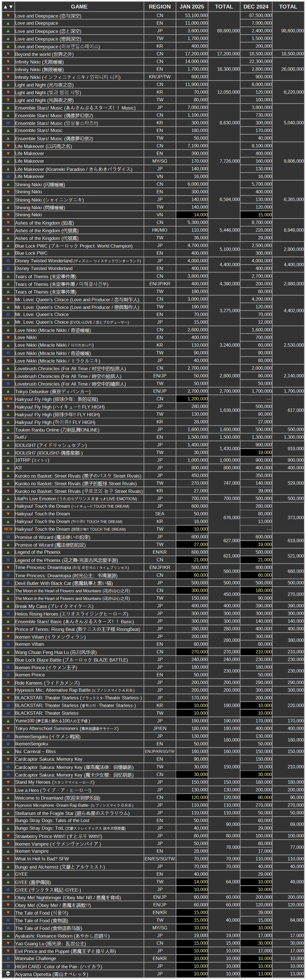Viewport: 306px width, 980px height.
Task: Click the blue dot beside Wannabe Challenge
Action: [x=8, y=958]
